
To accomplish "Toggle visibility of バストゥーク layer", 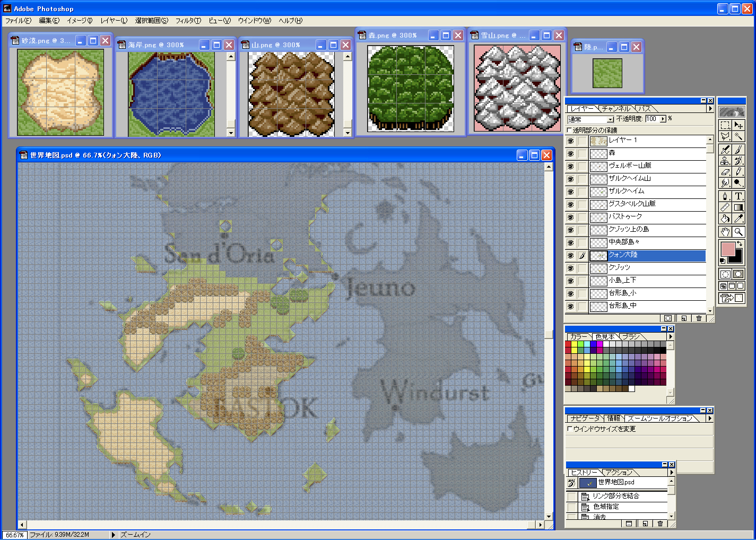I will point(570,217).
